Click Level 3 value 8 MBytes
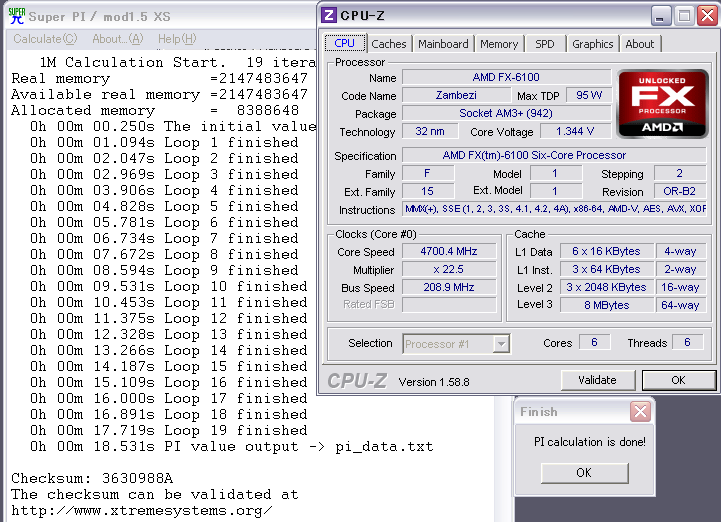 (x=606, y=305)
